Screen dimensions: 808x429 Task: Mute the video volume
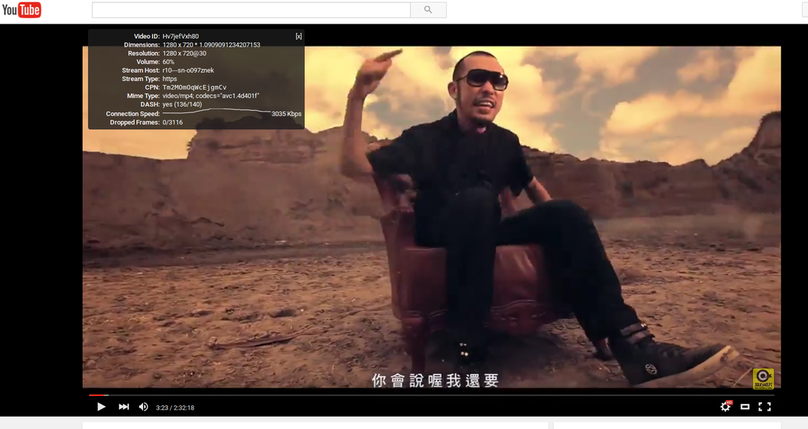click(x=143, y=407)
